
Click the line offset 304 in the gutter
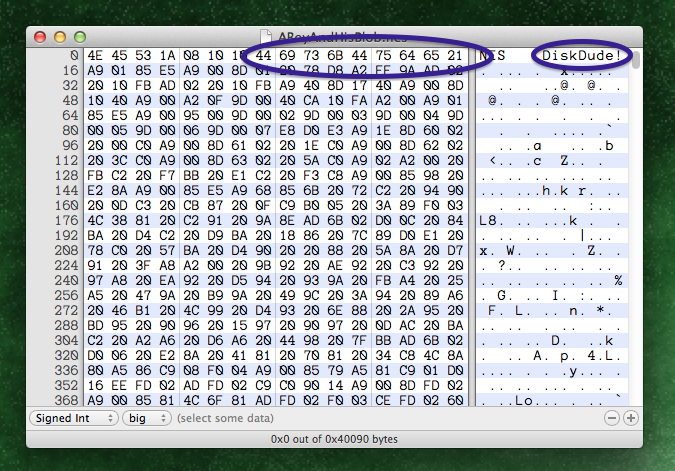[67, 341]
